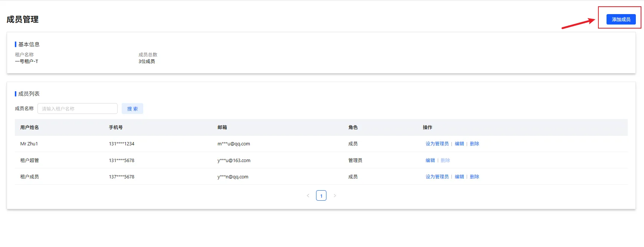Focus the 成员名称 search input
Screen dimensions: 644x247
78,109
